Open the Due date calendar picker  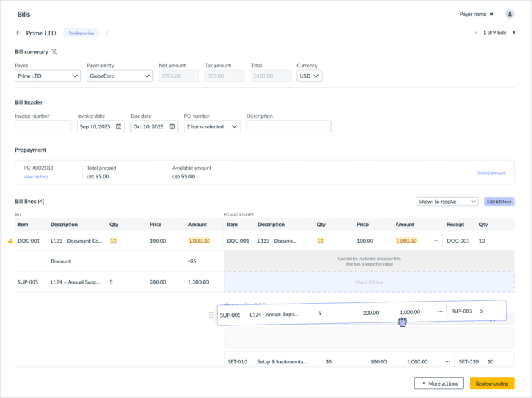[x=172, y=127]
